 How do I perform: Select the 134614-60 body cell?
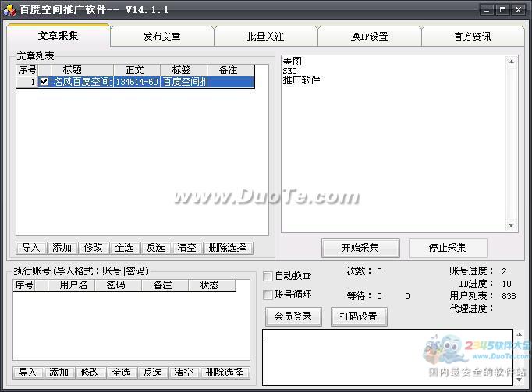click(137, 82)
